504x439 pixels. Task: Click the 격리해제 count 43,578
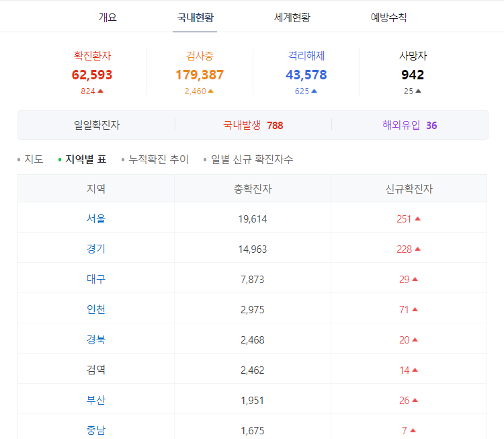click(x=306, y=75)
